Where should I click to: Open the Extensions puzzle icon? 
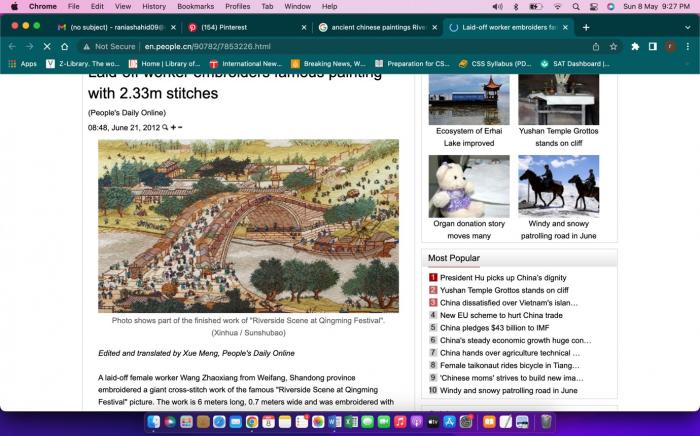click(635, 46)
